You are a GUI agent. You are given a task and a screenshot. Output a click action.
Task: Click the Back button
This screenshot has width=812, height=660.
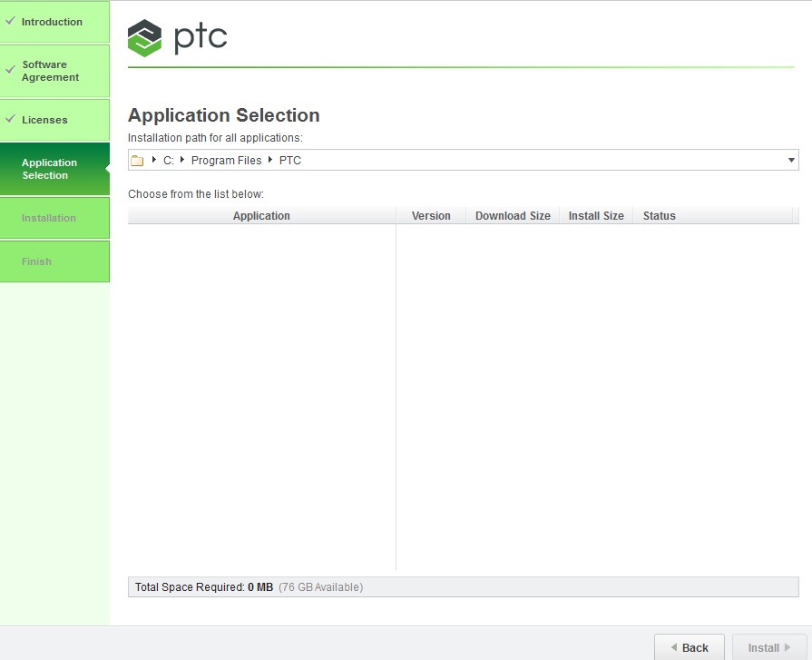point(690,647)
